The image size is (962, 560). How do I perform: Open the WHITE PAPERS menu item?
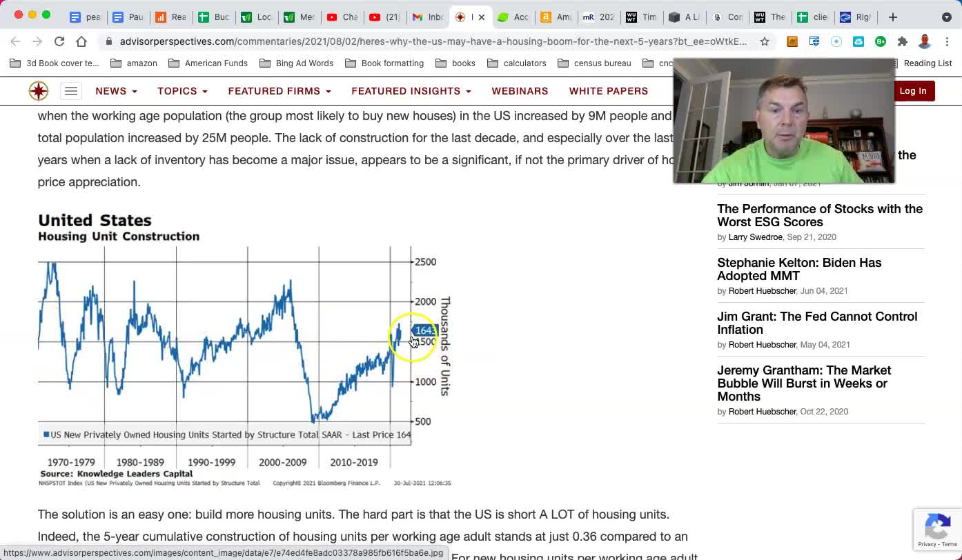pos(609,91)
